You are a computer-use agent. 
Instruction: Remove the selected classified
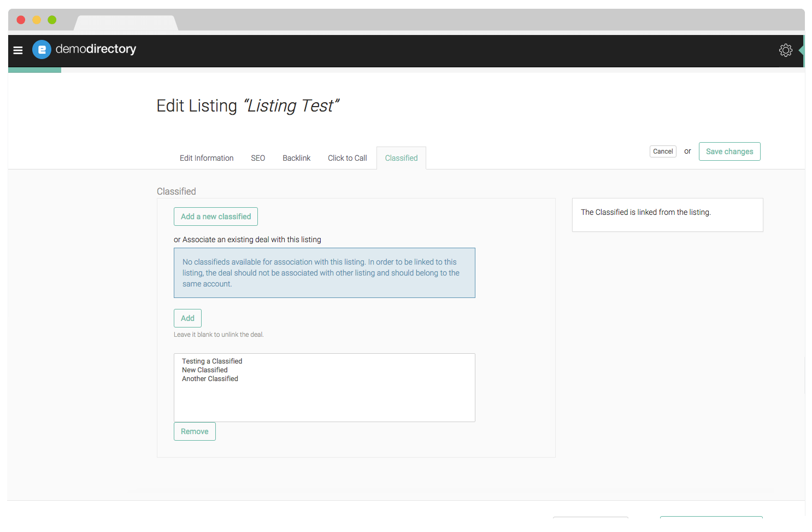coord(195,431)
